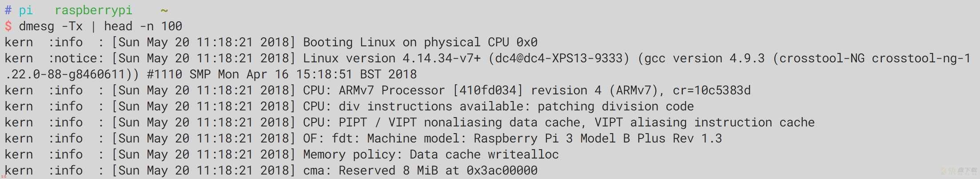Image resolution: width=980 pixels, height=179 pixels.
Task: Click the raspberrypi hostname text
Action: click(93, 10)
